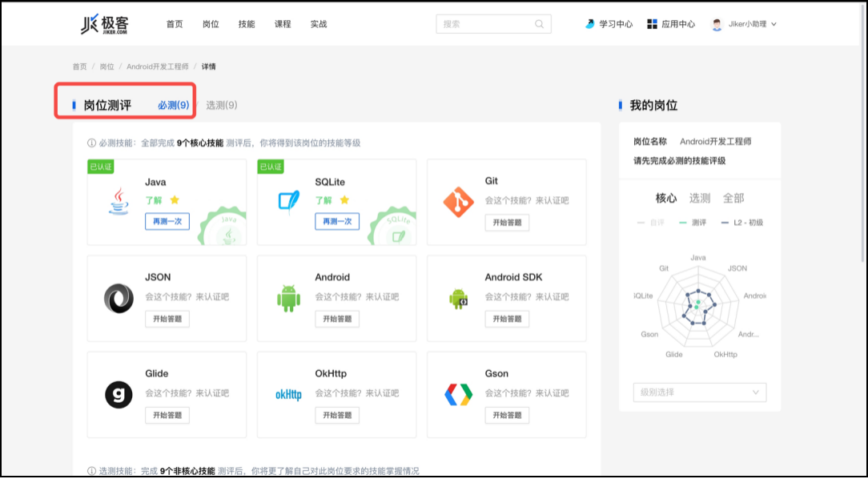Click the search magnifier icon
Screen dimensions: 868x479
[x=539, y=24]
